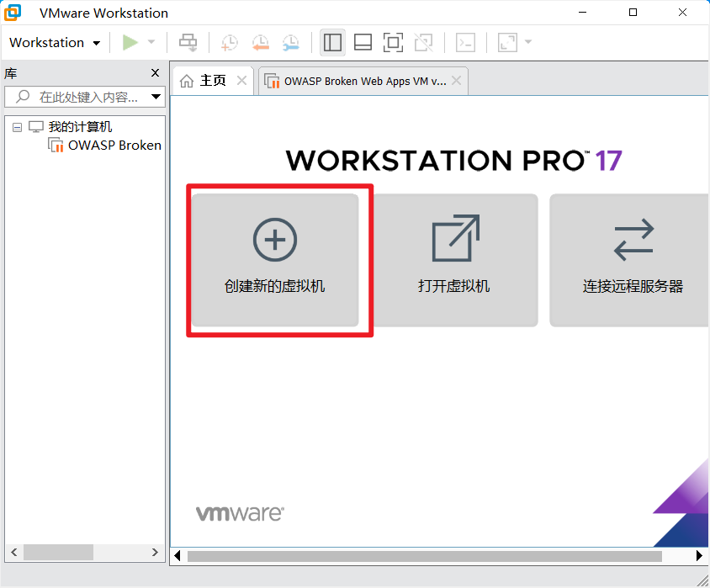Collapse the 我的计算机 tree node

tap(17, 127)
